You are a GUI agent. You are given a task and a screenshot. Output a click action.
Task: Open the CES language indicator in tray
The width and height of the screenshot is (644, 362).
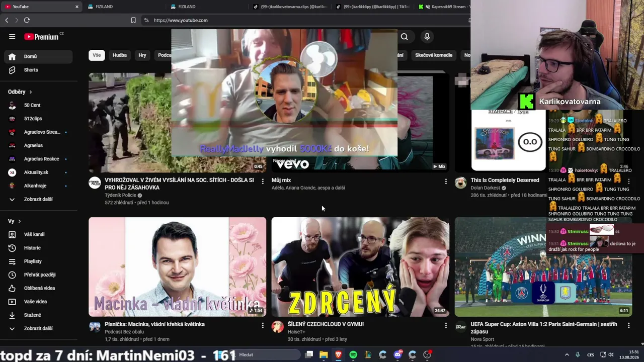click(591, 355)
